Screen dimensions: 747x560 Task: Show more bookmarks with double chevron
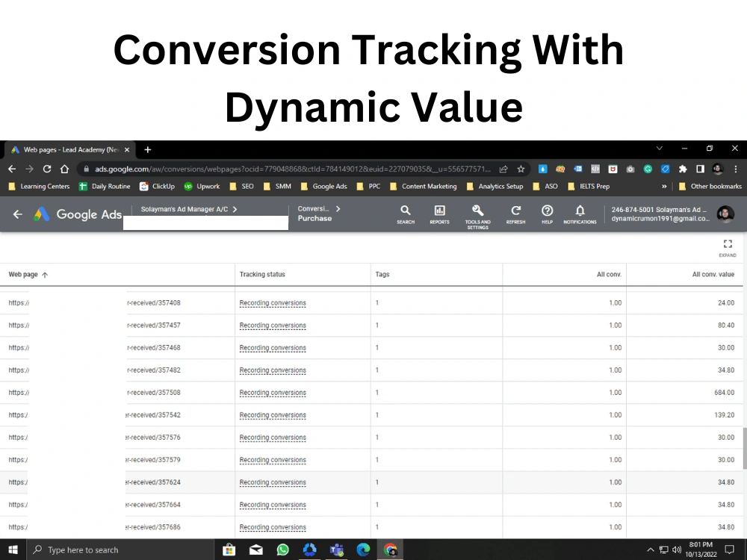coord(664,186)
